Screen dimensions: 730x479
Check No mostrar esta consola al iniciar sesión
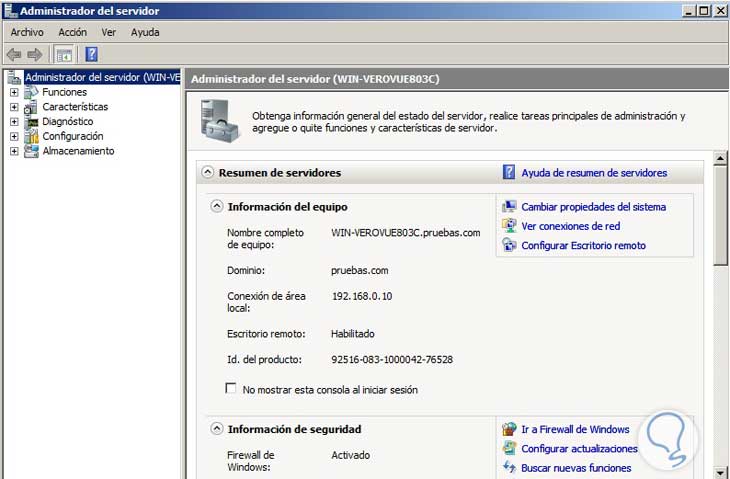point(230,388)
